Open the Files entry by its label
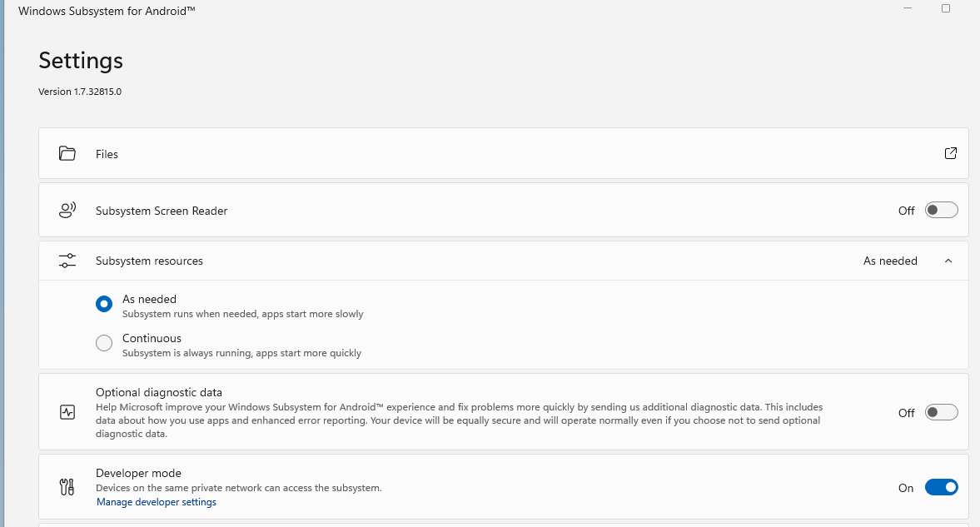 pos(107,154)
